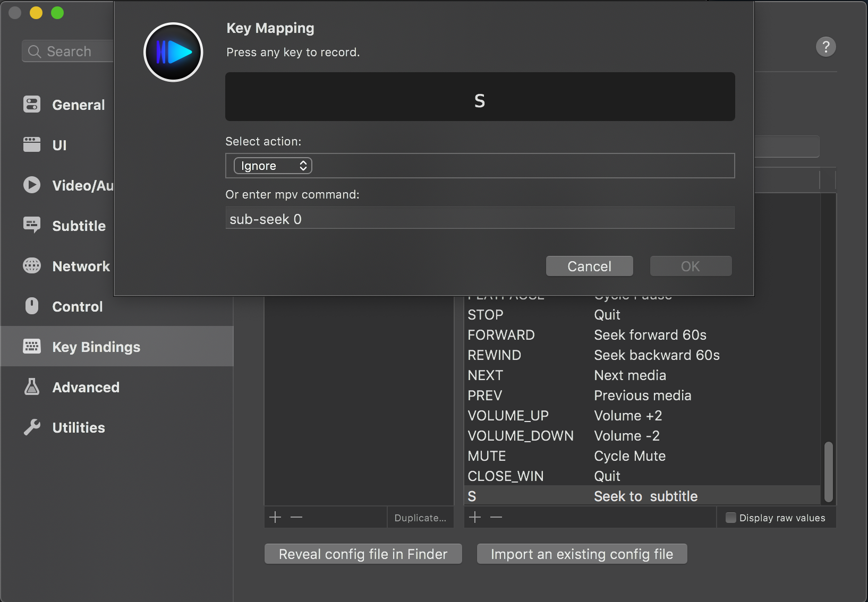Enable Display raw values checkbox
868x602 pixels.
click(731, 518)
